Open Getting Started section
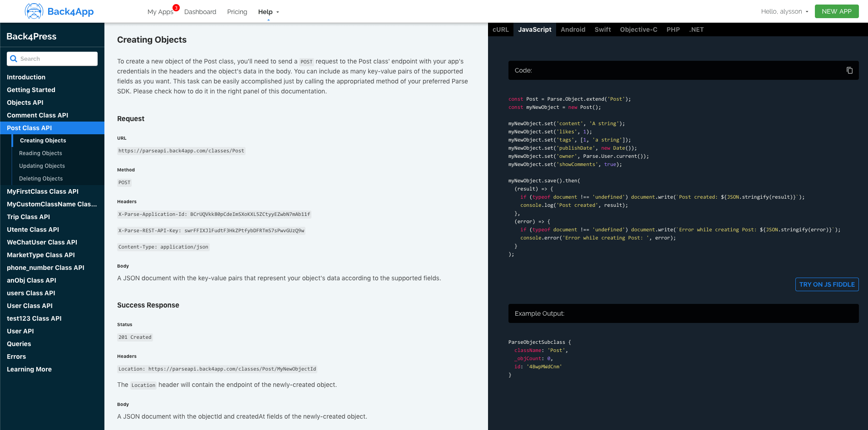 pos(52,90)
